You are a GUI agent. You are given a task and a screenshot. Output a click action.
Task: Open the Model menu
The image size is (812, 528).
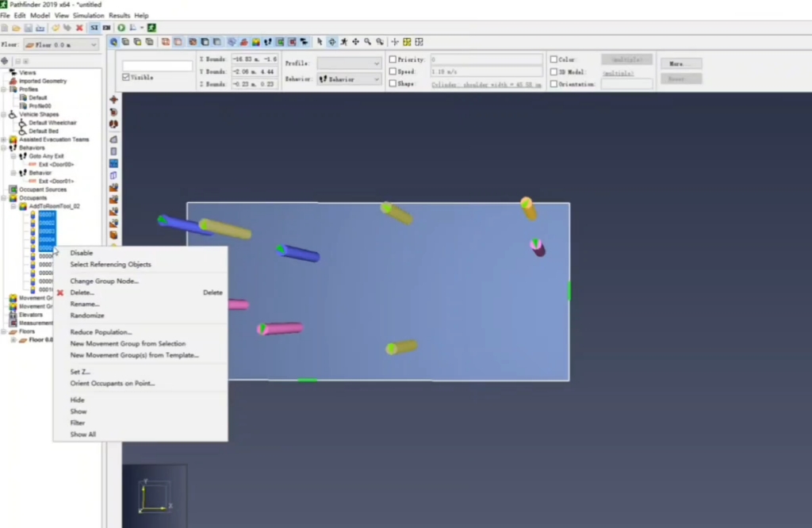(40, 16)
